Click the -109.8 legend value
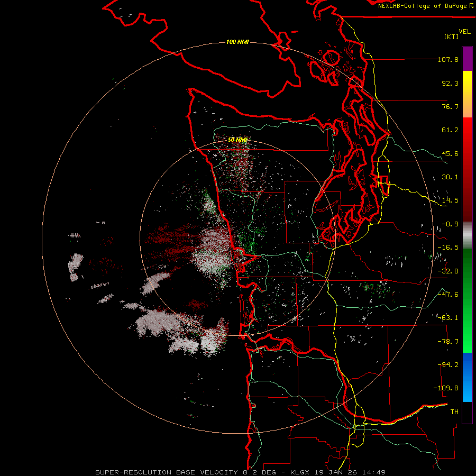476x476 pixels. [446, 388]
